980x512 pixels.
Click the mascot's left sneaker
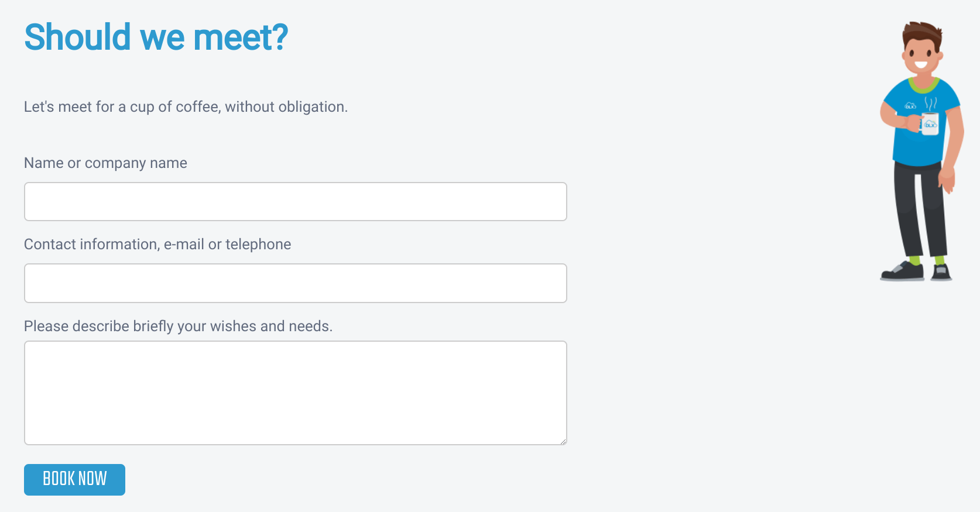pos(902,272)
